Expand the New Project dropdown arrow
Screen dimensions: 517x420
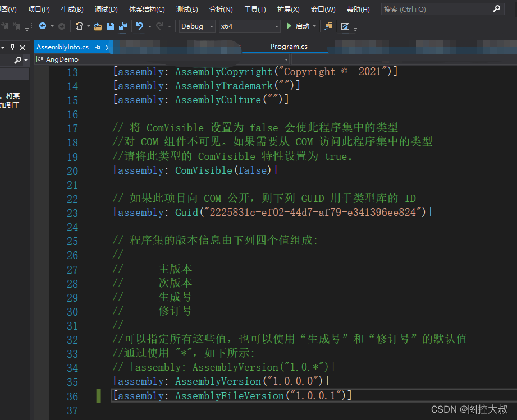click(x=88, y=26)
